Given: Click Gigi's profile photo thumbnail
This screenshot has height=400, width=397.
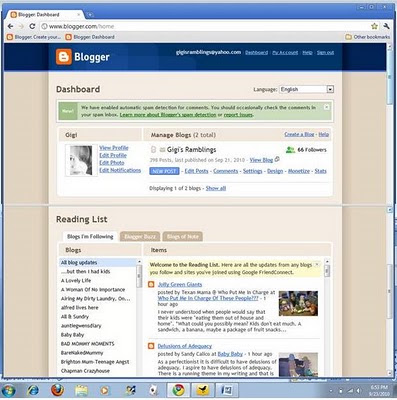Looking at the screenshot, I should (81, 160).
